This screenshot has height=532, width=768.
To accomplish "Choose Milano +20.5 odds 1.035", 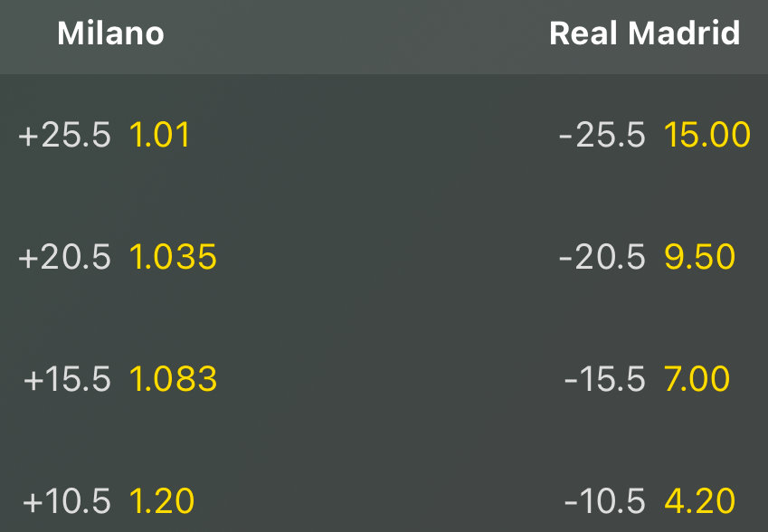I will pyautogui.click(x=173, y=258).
